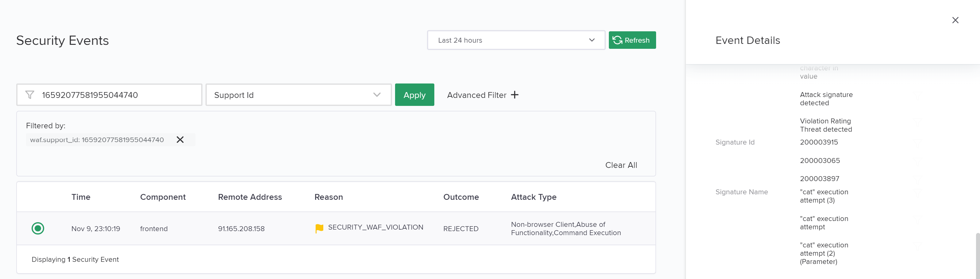
Task: Click the Event Details panel scrollbar
Action: [x=977, y=256]
